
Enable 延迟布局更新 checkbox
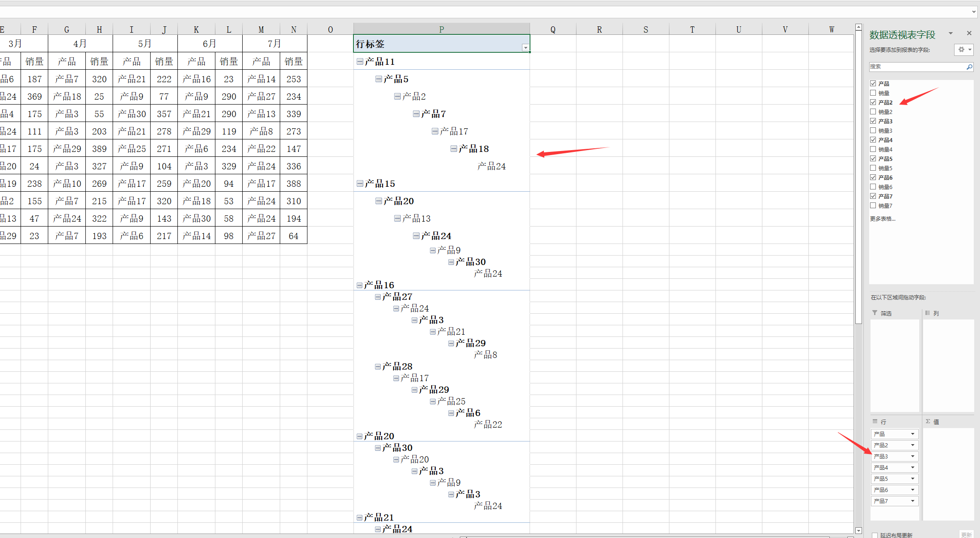click(x=875, y=535)
